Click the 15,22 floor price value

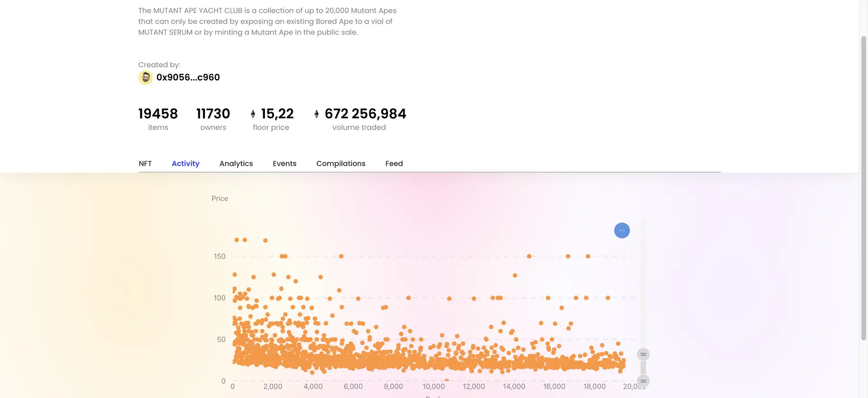(277, 114)
